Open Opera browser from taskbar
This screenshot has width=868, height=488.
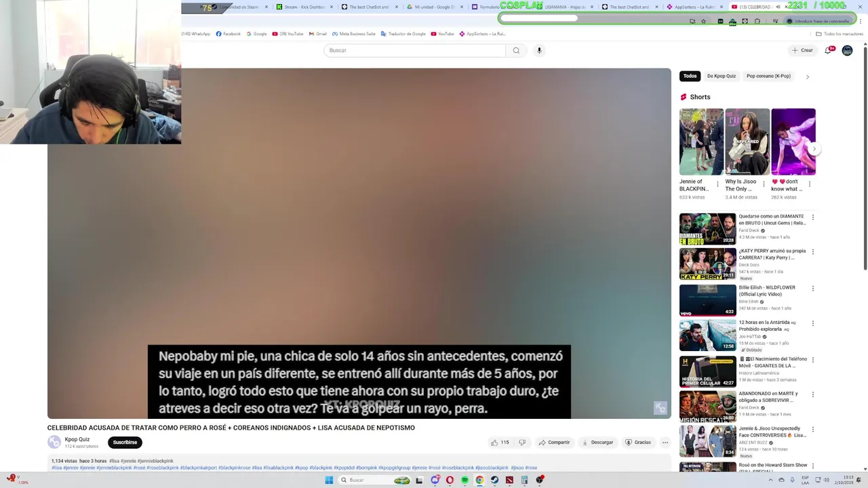tap(450, 480)
